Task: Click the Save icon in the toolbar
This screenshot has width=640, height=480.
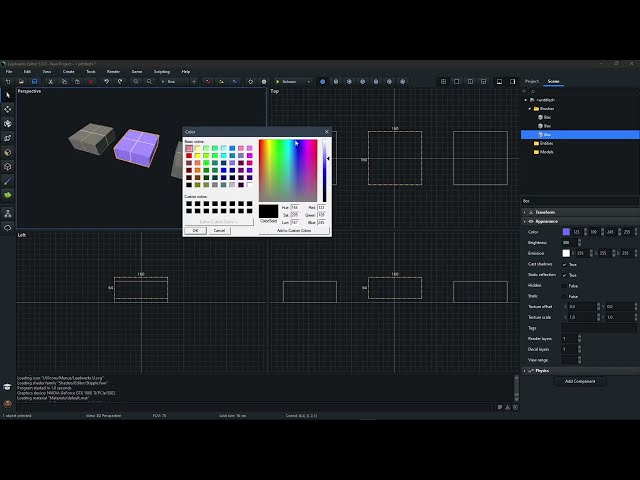Action: click(35, 82)
